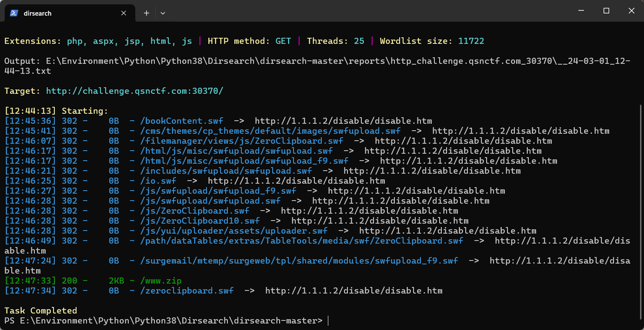This screenshot has width=644, height=330.
Task: Click /js/ZeroClipboard10.swf path
Action: (200, 221)
